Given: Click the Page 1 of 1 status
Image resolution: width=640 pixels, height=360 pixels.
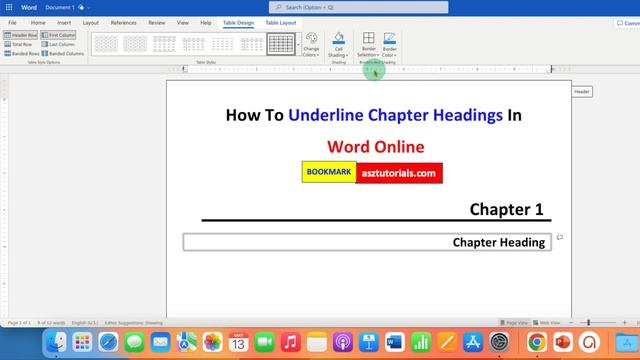Looking at the screenshot, I should point(19,323).
